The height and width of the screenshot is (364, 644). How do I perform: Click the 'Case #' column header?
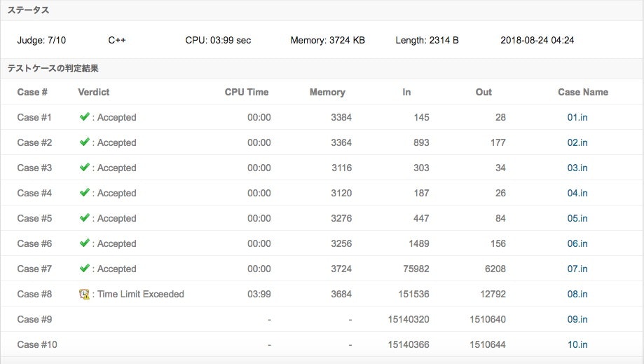(x=32, y=92)
